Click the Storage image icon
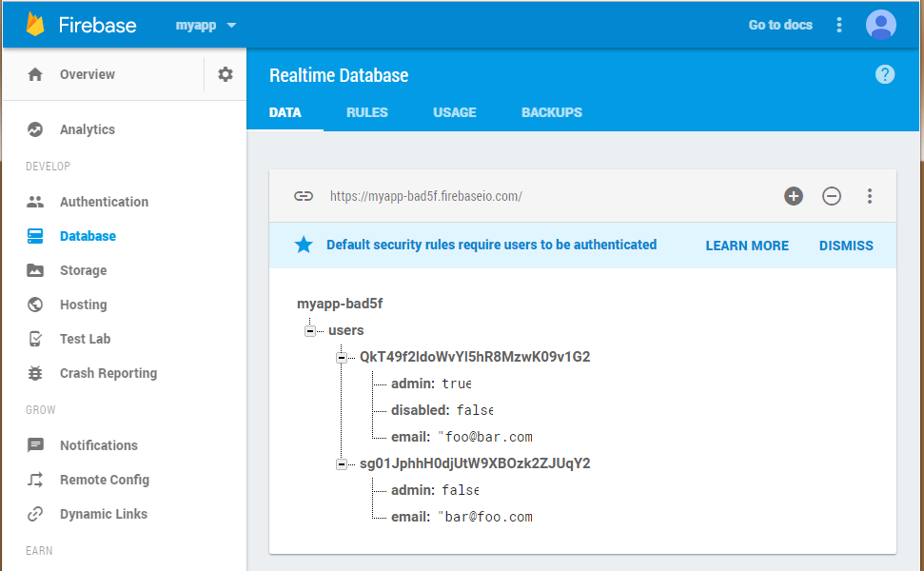This screenshot has height=571, width=924. tap(35, 270)
